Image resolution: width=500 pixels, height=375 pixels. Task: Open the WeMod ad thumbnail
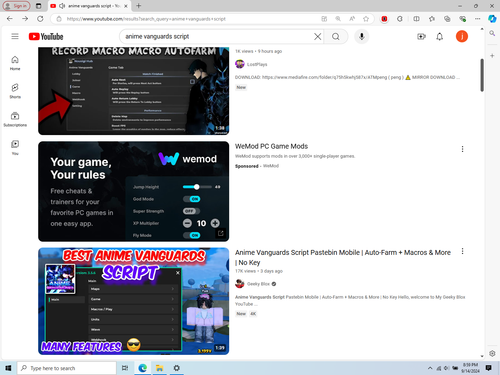coord(134,191)
